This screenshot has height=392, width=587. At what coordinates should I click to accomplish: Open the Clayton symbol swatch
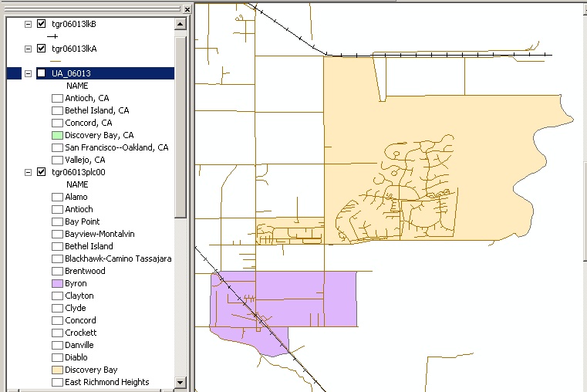pyautogui.click(x=57, y=296)
